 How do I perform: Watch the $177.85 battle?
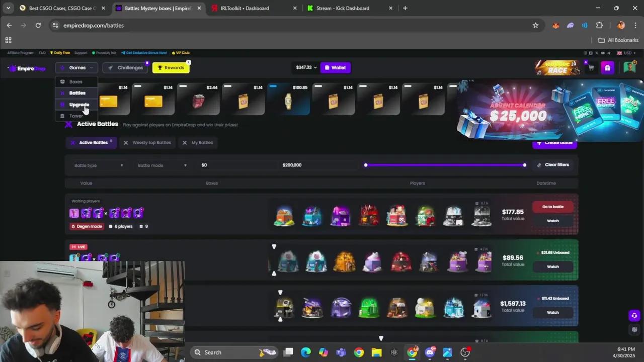click(x=552, y=221)
